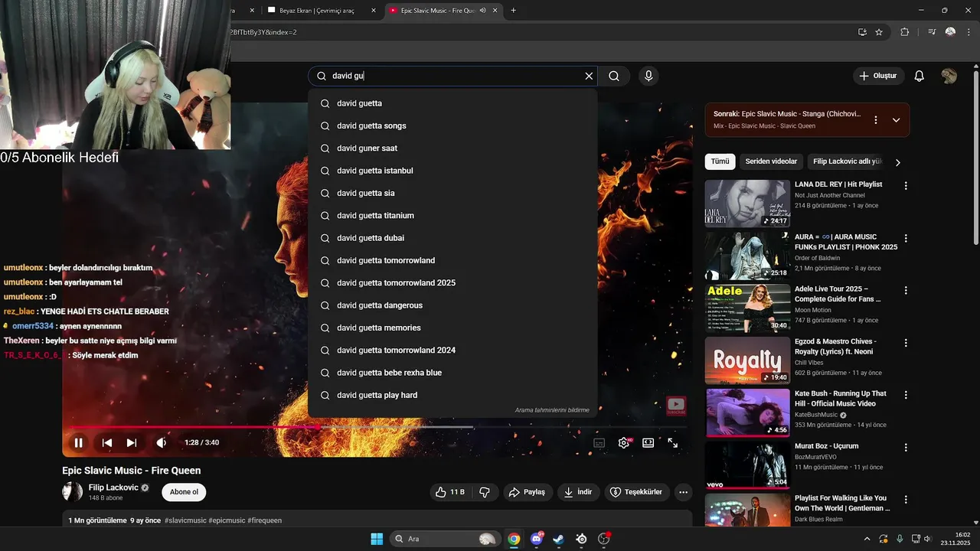Image resolution: width=980 pixels, height=551 pixels.
Task: Pick suggestion 'david guetta memories'
Action: pyautogui.click(x=452, y=328)
